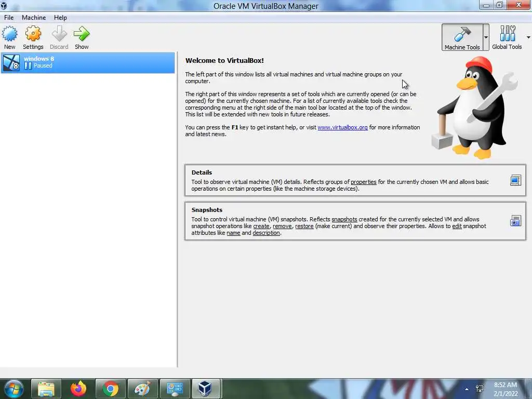Click the Windows 8 OS icon in the list
532x399 pixels.
tap(11, 62)
